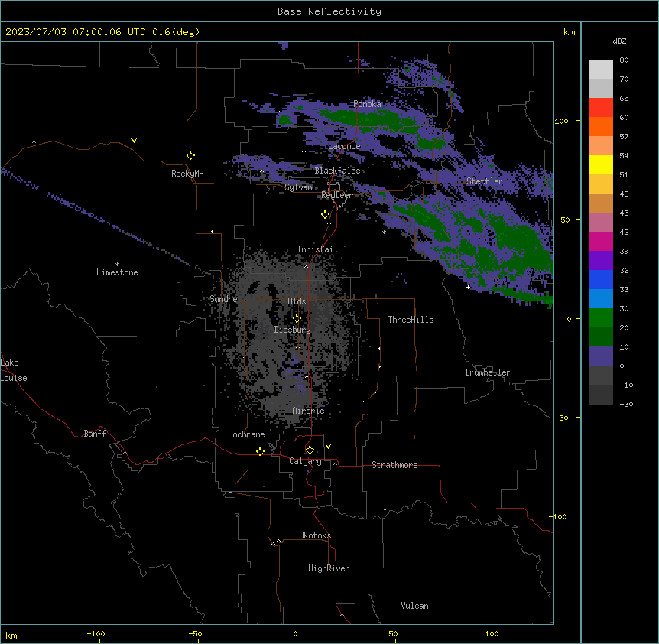The width and height of the screenshot is (659, 644).
Task: Pick the blue 36-33 dBZ swatch
Action: pos(601,279)
